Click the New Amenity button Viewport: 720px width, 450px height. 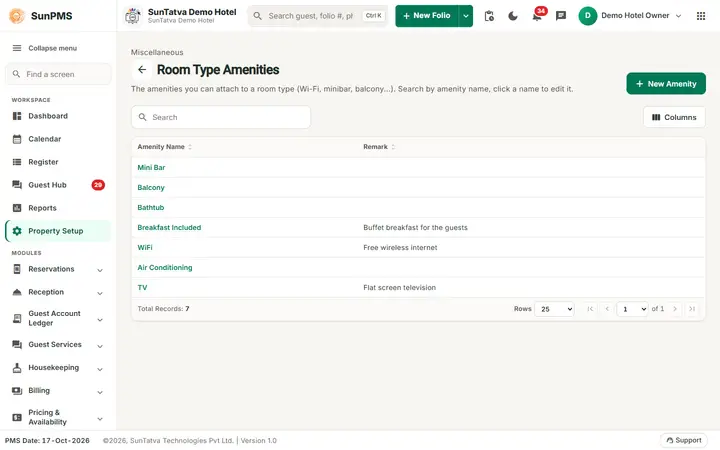click(x=666, y=84)
